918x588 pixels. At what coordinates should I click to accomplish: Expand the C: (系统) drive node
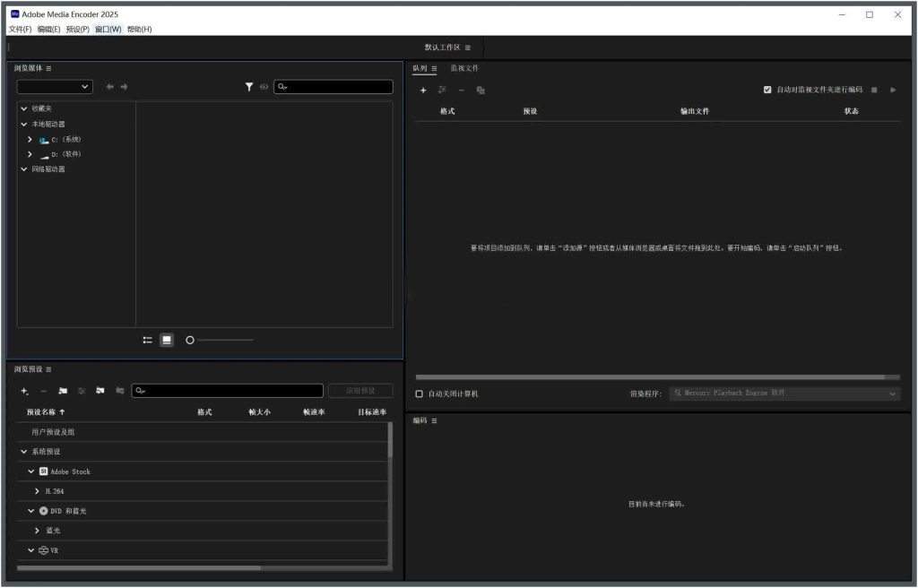pyautogui.click(x=30, y=140)
